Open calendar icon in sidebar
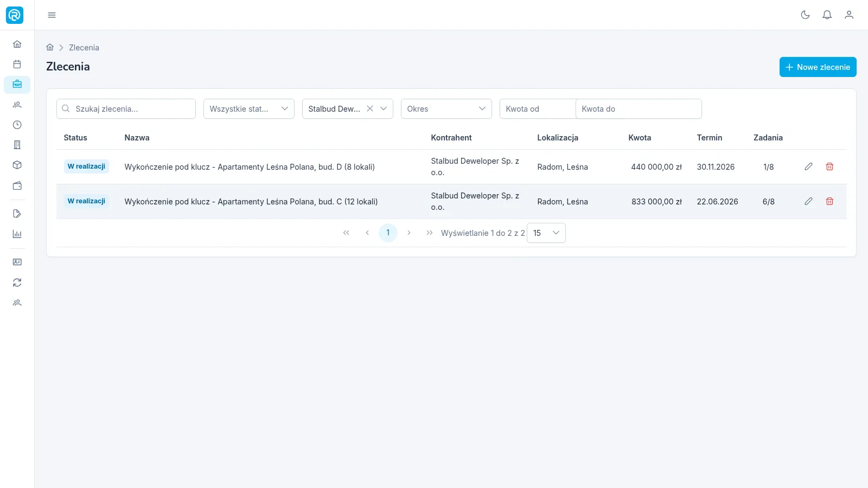The image size is (868, 488). pos(17,64)
